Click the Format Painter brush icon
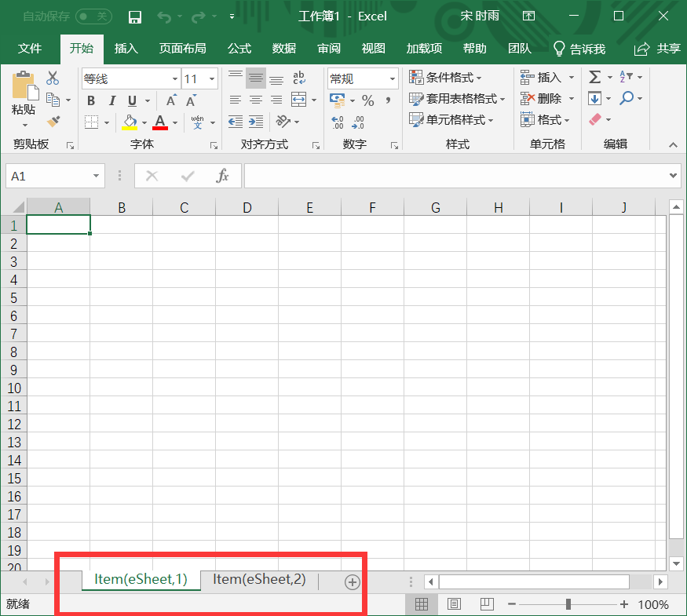Screen dimensions: 687x616 [53, 122]
